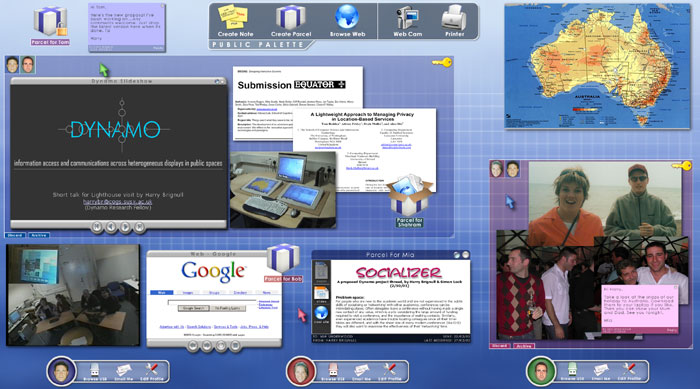
Task: Select the Directory tab on the Google page
Action: [x=241, y=293]
